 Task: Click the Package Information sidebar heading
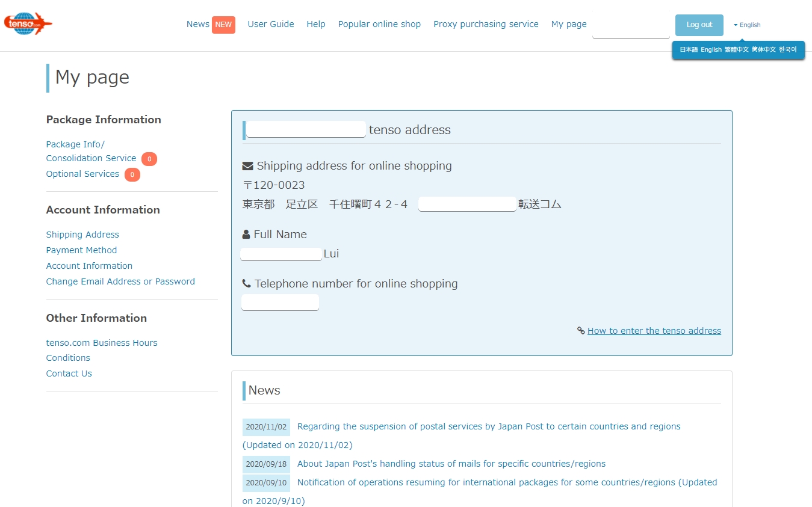click(x=104, y=120)
